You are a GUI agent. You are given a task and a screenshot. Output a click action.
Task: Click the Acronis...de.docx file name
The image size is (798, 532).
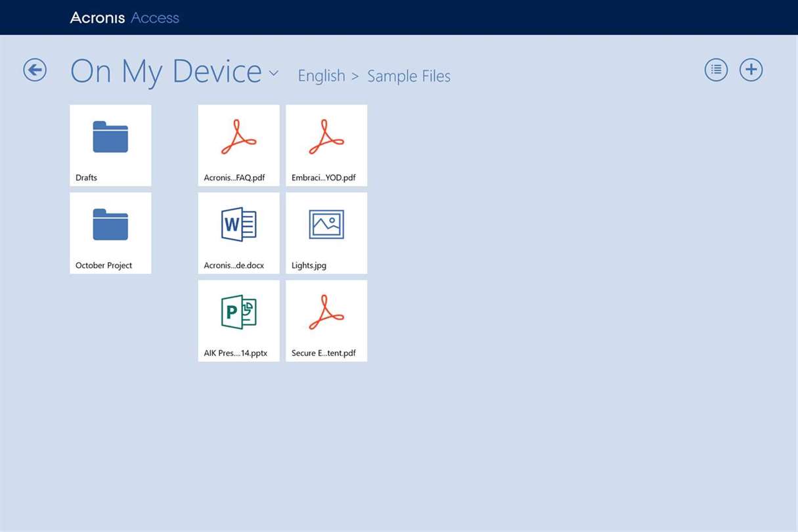234,265
